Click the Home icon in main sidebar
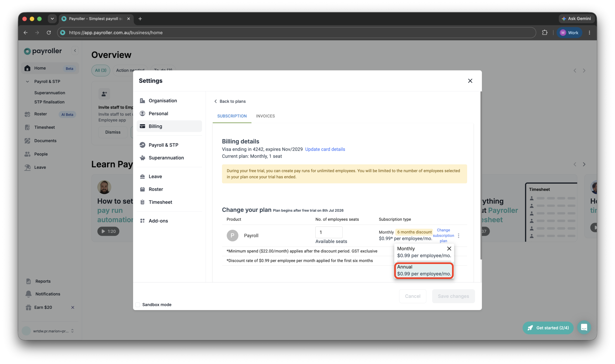The image size is (615, 364). pos(27,68)
